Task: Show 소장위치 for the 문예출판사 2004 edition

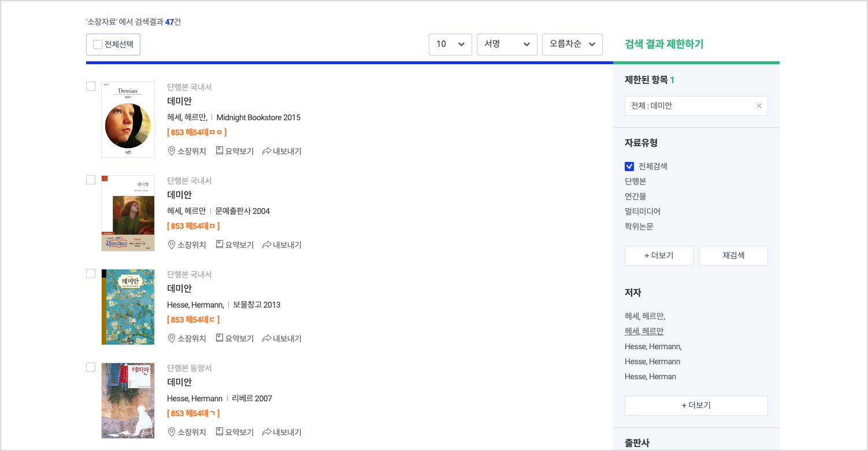Action: 187,245
